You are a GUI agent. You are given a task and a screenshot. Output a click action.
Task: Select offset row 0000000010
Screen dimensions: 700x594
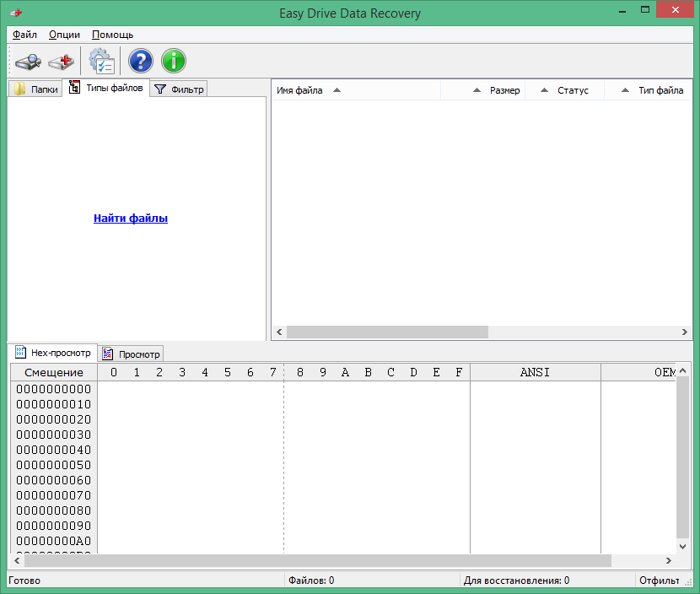pos(54,404)
